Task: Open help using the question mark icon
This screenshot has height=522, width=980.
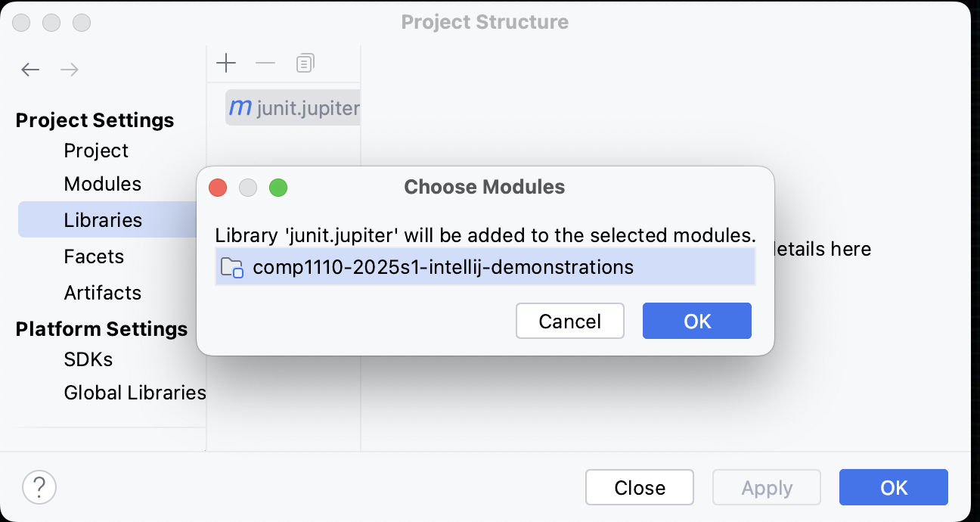Action: 39,487
